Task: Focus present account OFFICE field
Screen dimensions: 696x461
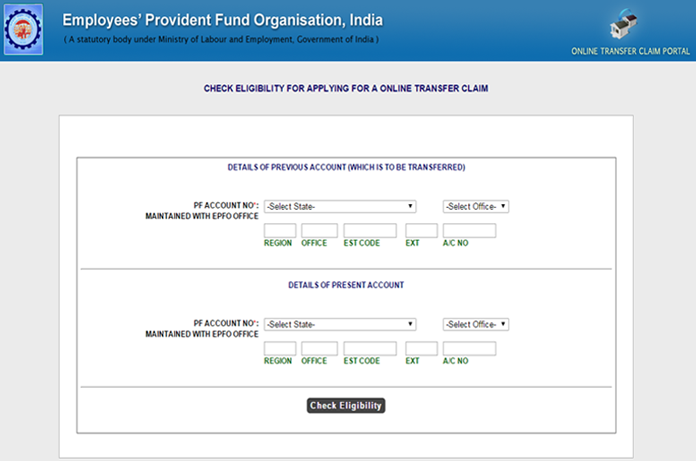Action: [319, 349]
